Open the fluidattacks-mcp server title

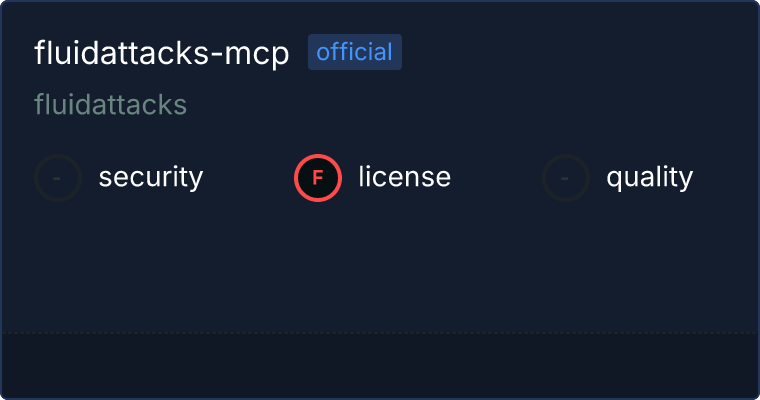tap(162, 53)
